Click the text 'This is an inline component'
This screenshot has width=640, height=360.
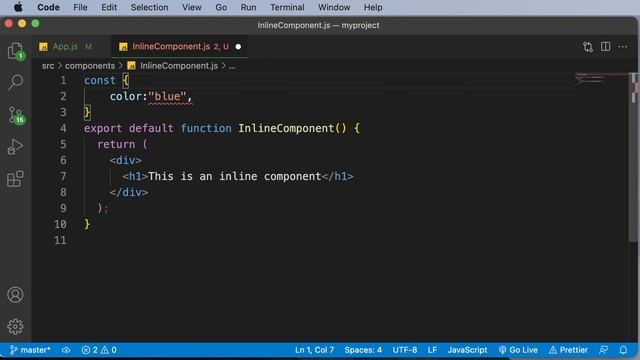(x=235, y=176)
